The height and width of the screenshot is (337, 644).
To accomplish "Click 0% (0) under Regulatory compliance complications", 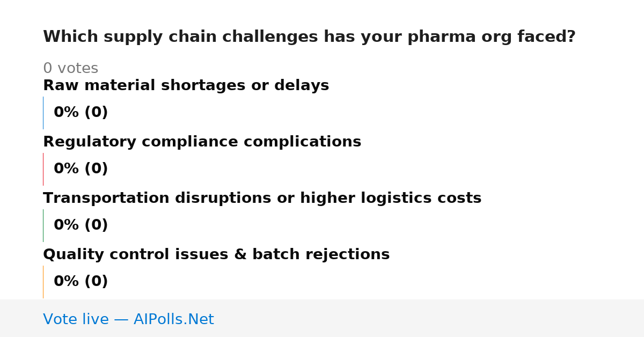I will point(80,169).
